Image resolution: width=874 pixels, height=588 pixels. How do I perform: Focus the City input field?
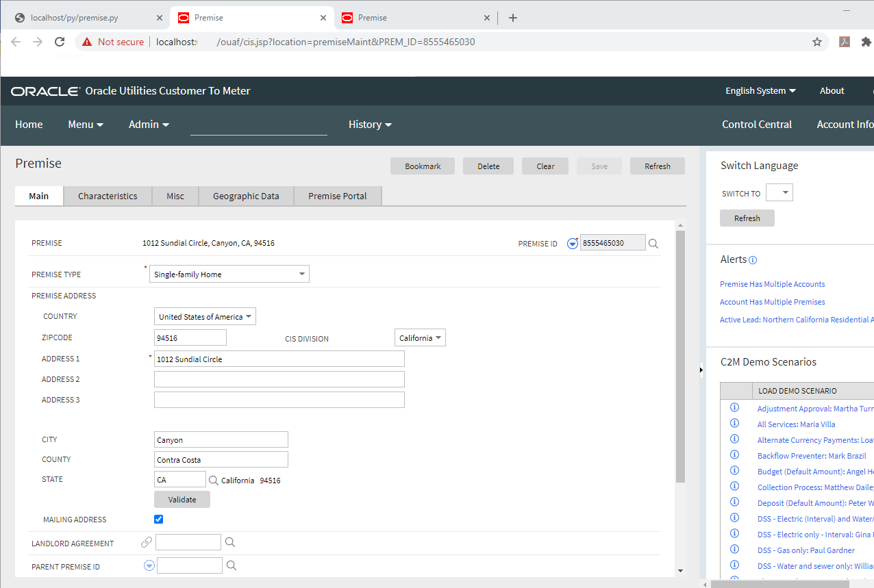coord(221,439)
